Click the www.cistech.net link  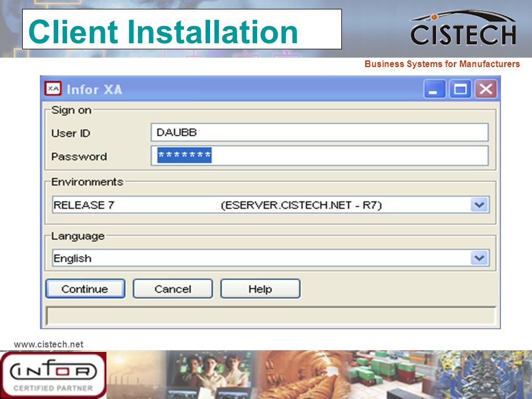pyautogui.click(x=49, y=344)
